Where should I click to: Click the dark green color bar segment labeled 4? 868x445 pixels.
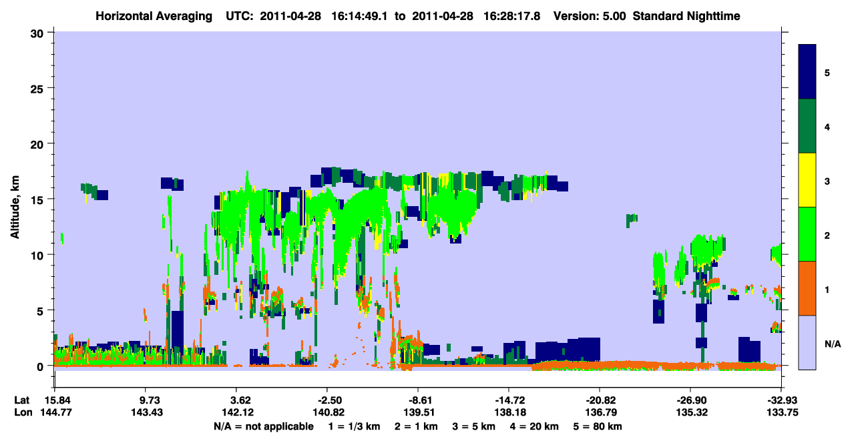(x=807, y=126)
